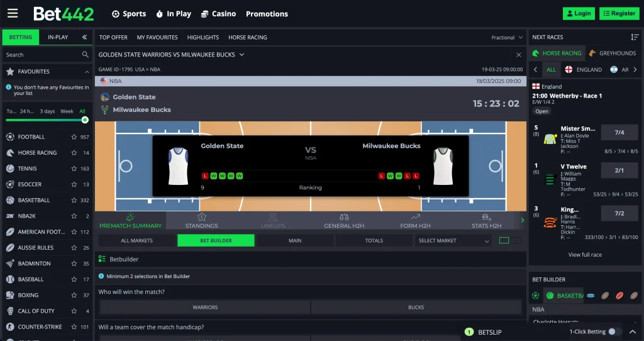Open the Form H2H tab

415,221
